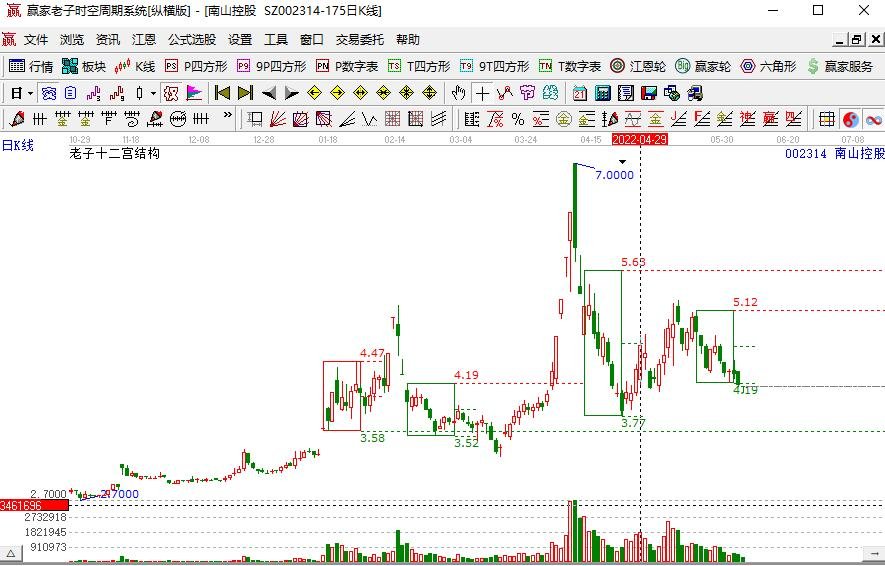Open the 工具 menu
Screen dimensions: 885x566
pyautogui.click(x=276, y=40)
